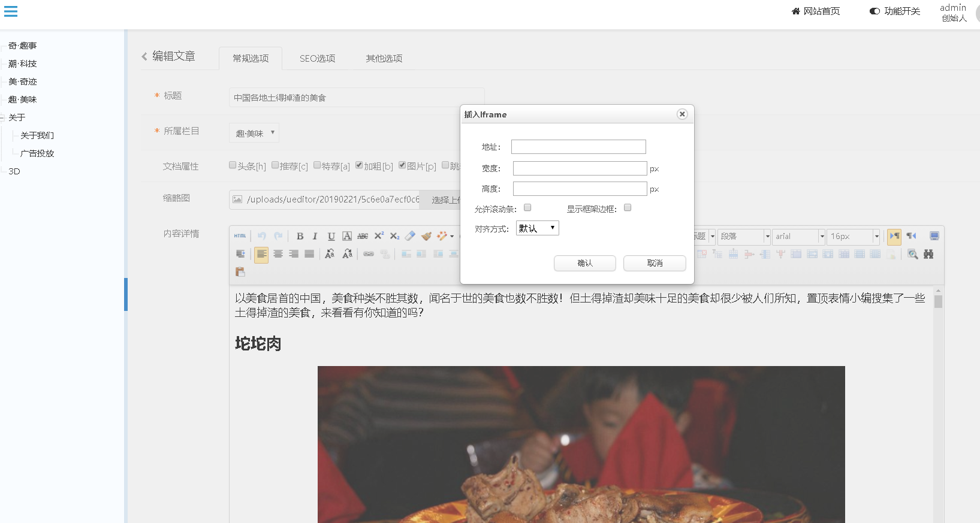The image size is (980, 523).
Task: Go back using the arrow beside 编辑文章
Action: click(x=144, y=56)
